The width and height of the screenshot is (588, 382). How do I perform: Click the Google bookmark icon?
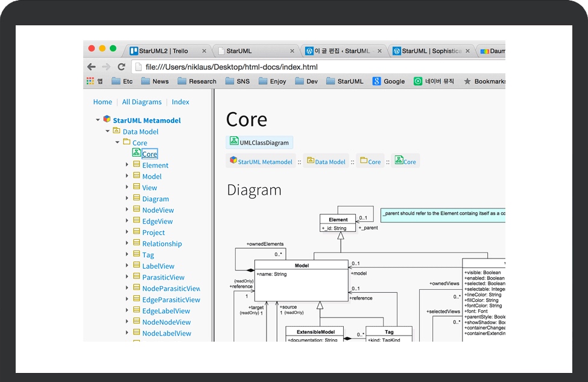[x=377, y=81]
